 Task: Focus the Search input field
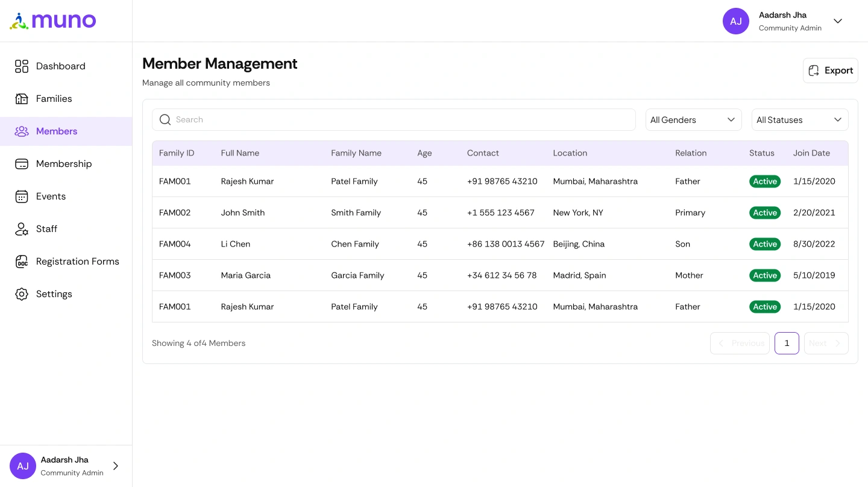coord(394,120)
